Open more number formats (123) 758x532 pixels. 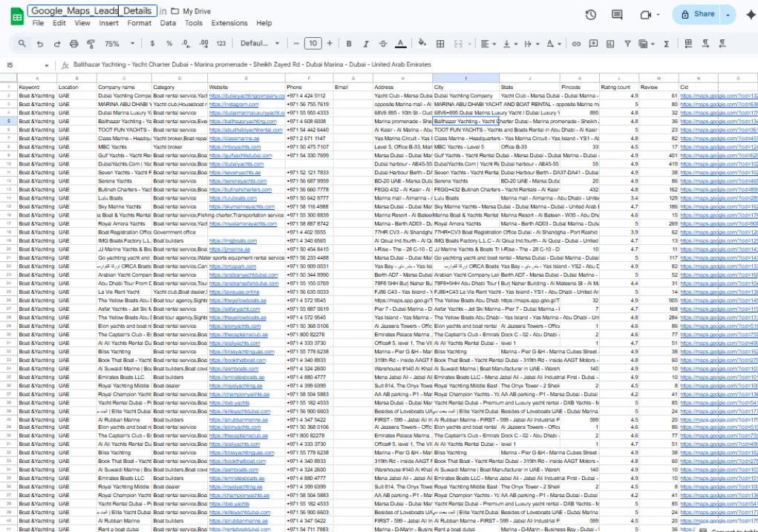pos(221,44)
